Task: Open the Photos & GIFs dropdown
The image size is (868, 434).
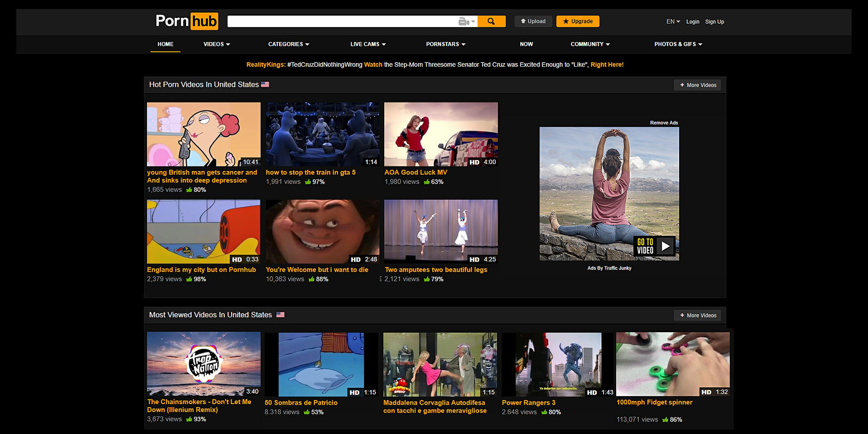Action: [x=678, y=44]
